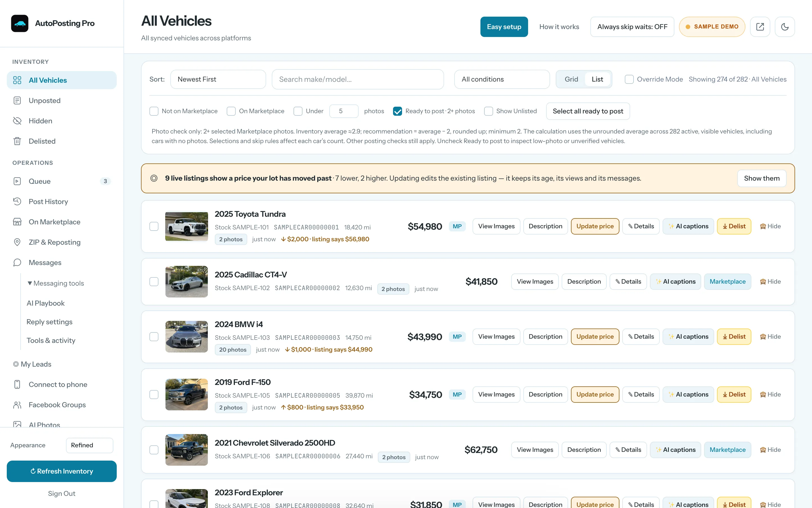Click the All Vehicles grid icon in sidebar
812x508 pixels.
(x=17, y=80)
